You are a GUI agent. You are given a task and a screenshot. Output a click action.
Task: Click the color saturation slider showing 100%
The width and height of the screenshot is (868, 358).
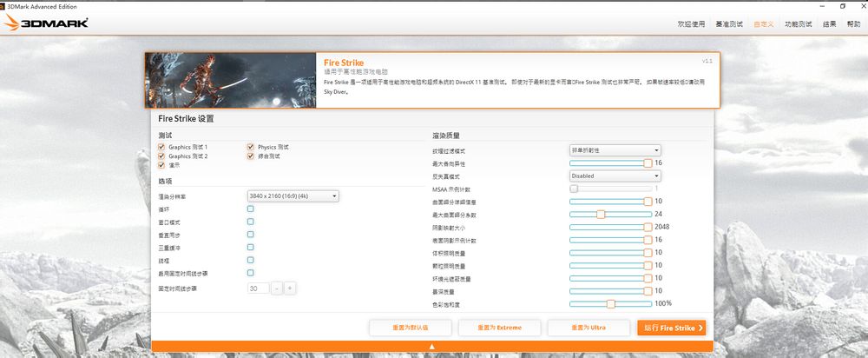(x=610, y=303)
